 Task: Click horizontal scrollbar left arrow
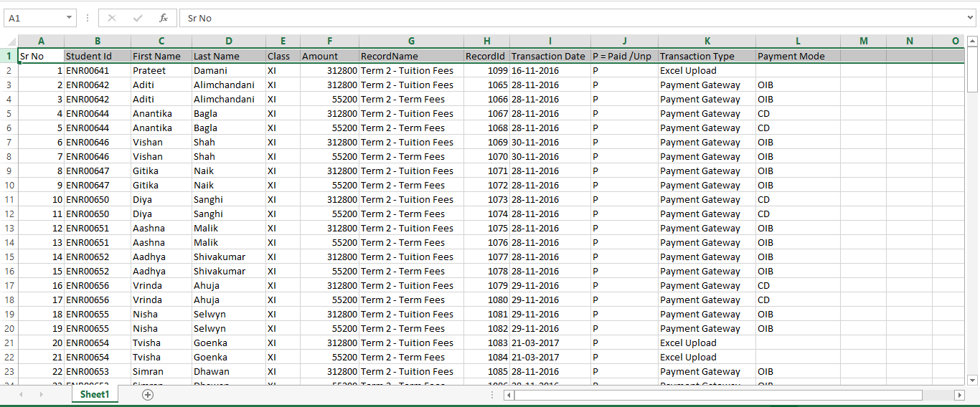pyautogui.click(x=509, y=395)
